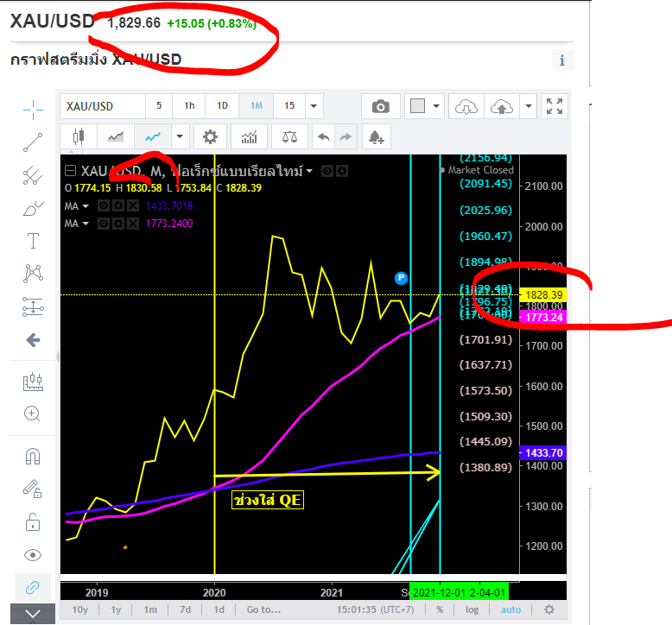Remove the first MA indicator
Screen dimensions: 672x625
[133, 206]
